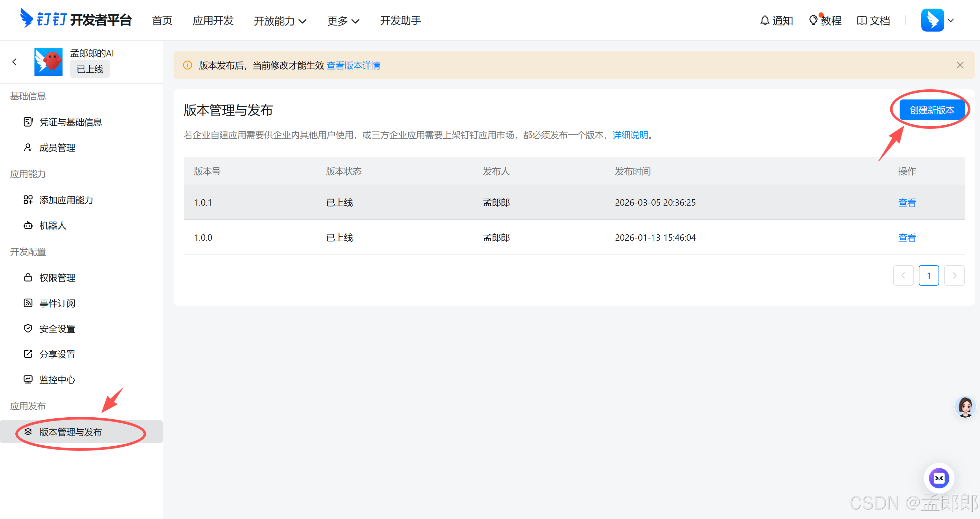The height and width of the screenshot is (519, 980).
Task: Click the notification bell icon
Action: click(765, 20)
